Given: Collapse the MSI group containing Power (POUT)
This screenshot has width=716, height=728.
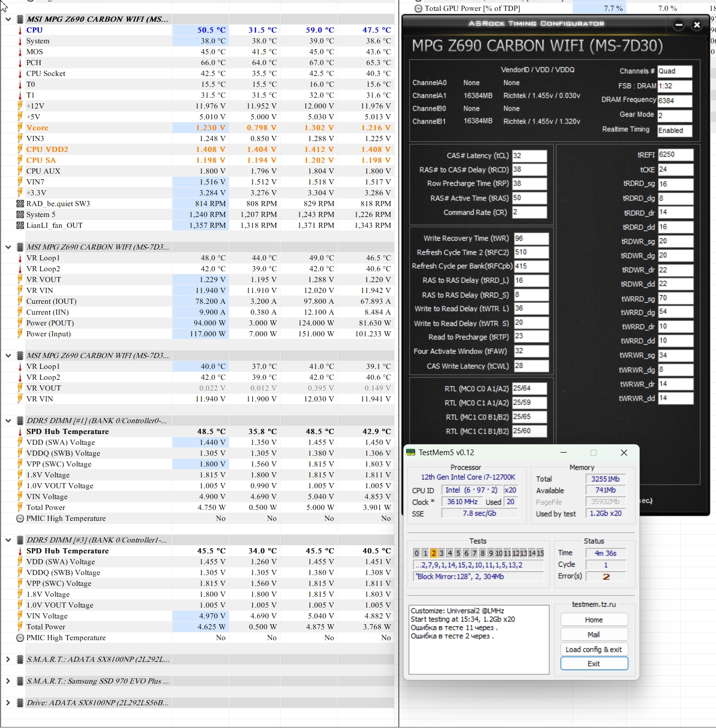Looking at the screenshot, I should coord(8,247).
